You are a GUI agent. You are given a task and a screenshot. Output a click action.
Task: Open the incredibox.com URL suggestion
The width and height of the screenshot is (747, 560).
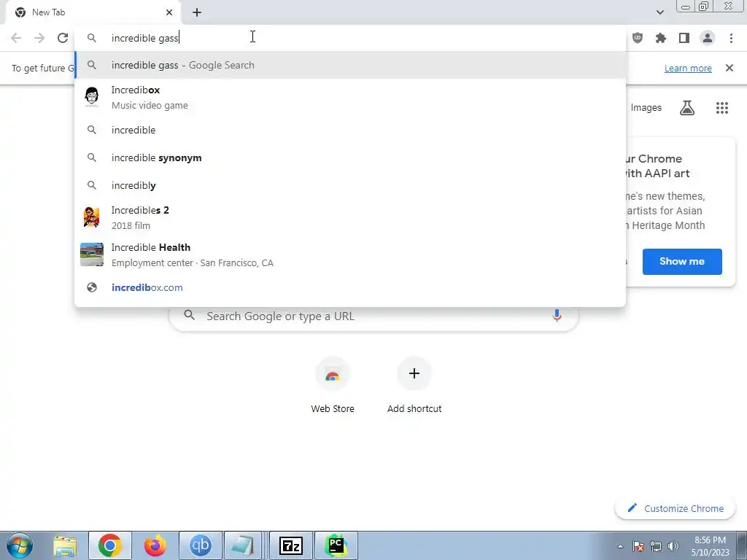click(350, 287)
